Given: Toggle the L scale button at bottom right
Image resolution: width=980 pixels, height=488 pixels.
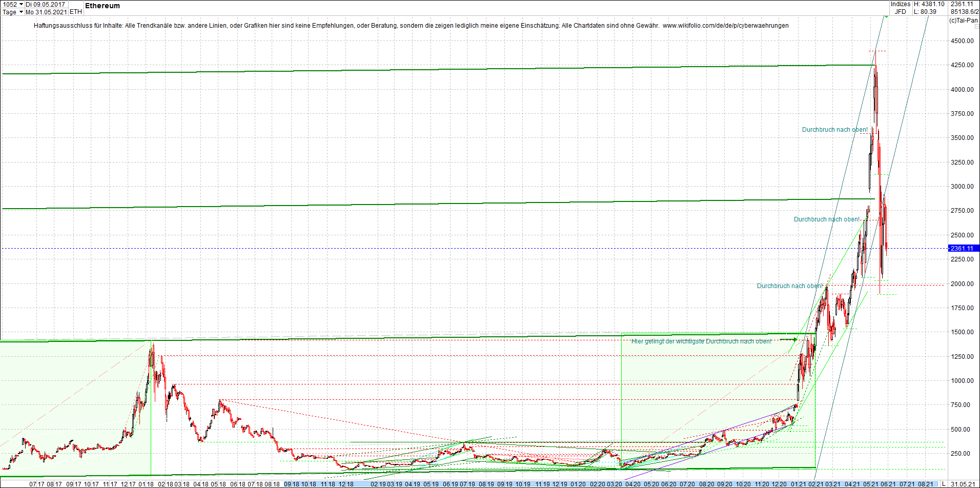Looking at the screenshot, I should 944,484.
